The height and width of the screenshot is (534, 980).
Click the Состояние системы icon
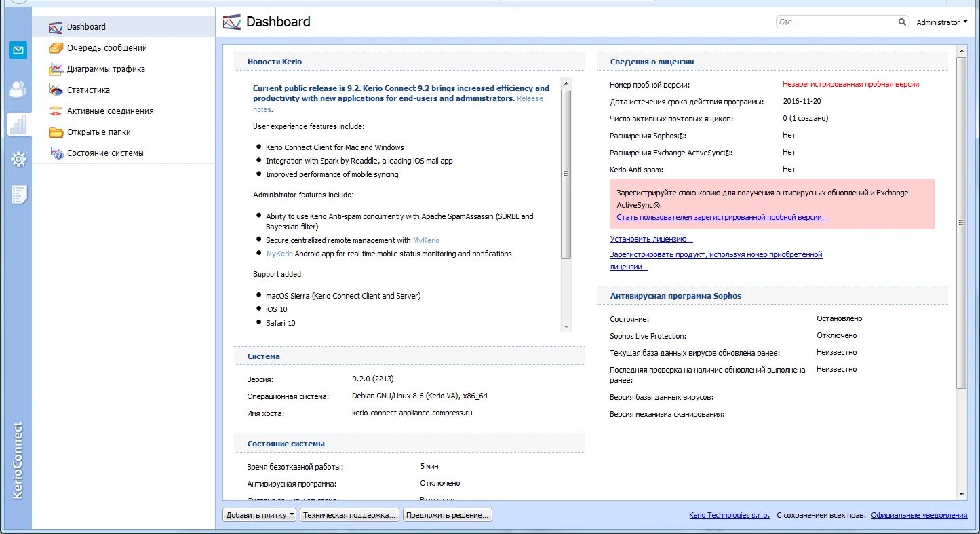pos(56,153)
